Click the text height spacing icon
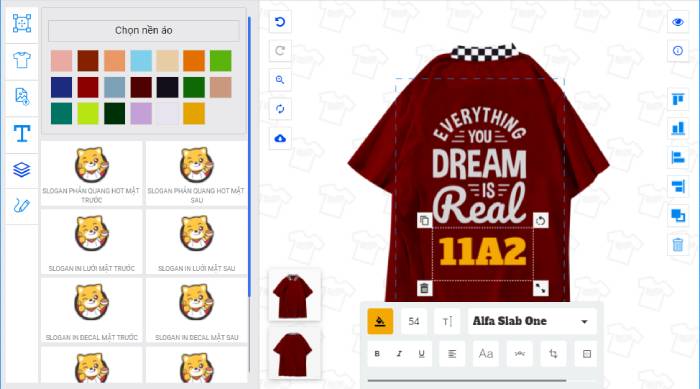This screenshot has width=700, height=389. [x=447, y=321]
